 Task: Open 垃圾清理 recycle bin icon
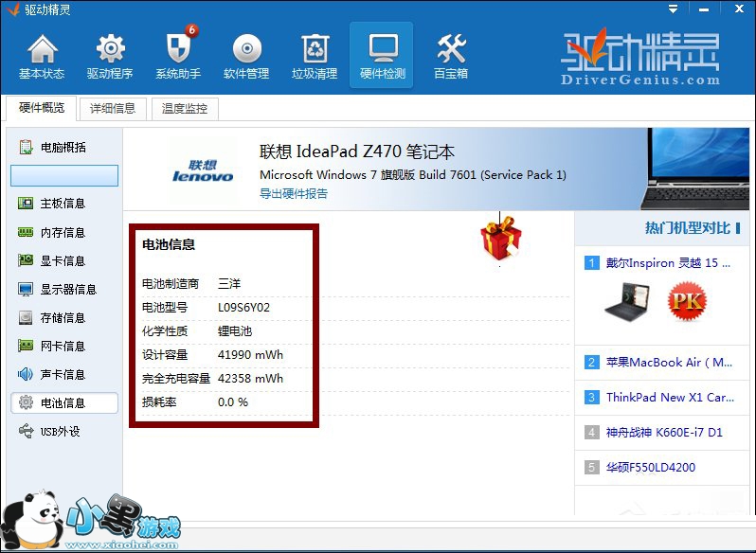pyautogui.click(x=315, y=56)
